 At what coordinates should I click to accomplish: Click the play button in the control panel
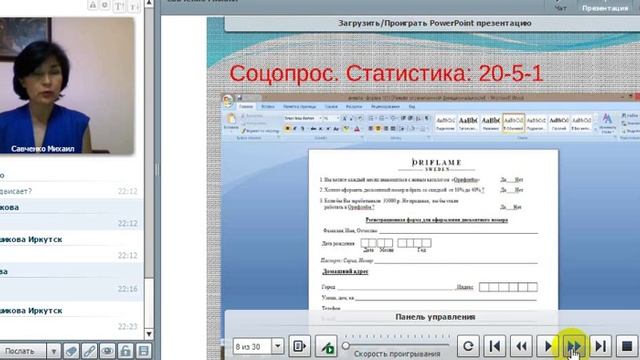point(548,346)
